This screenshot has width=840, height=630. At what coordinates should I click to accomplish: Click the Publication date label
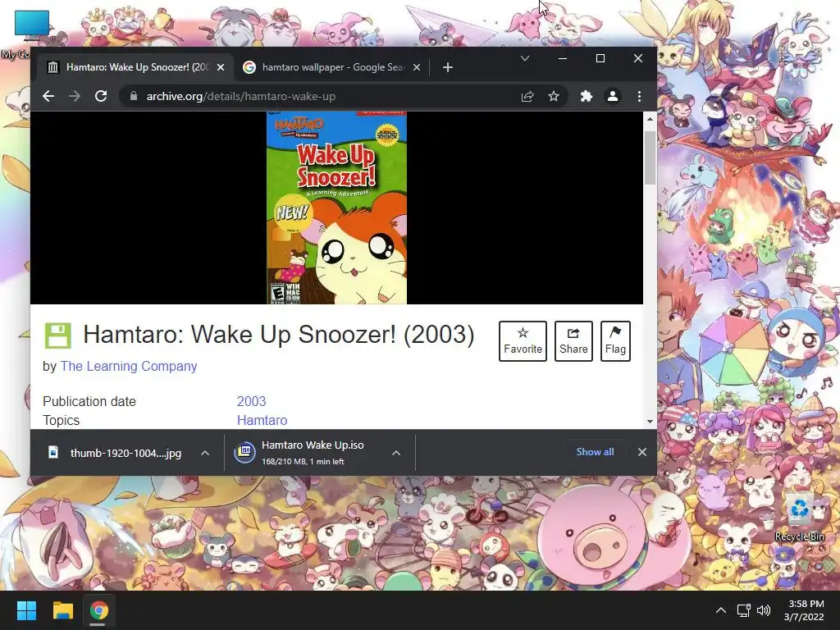tap(89, 401)
